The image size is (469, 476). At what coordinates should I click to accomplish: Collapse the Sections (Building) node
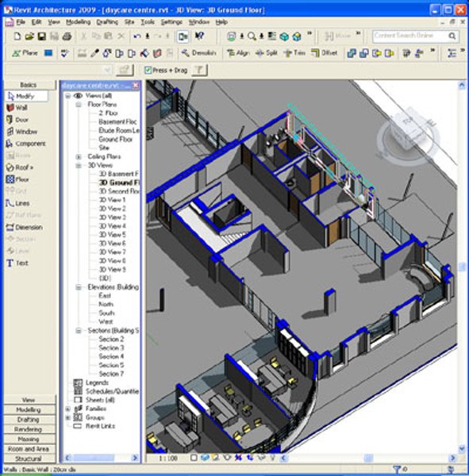point(79,331)
